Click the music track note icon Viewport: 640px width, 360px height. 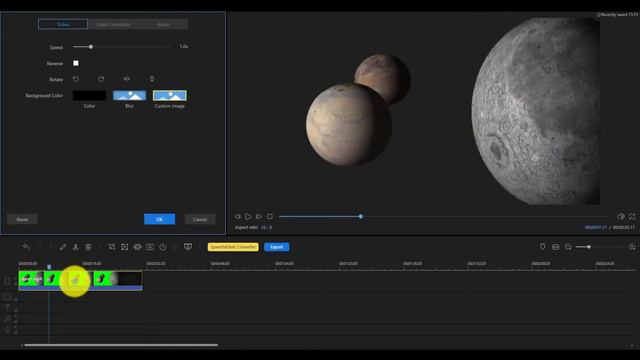[7, 319]
